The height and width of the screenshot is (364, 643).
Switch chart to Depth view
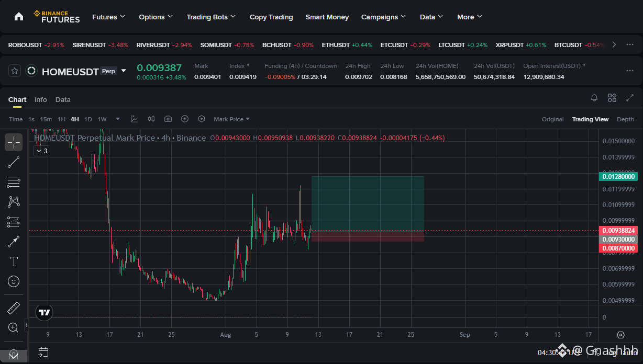click(x=625, y=119)
